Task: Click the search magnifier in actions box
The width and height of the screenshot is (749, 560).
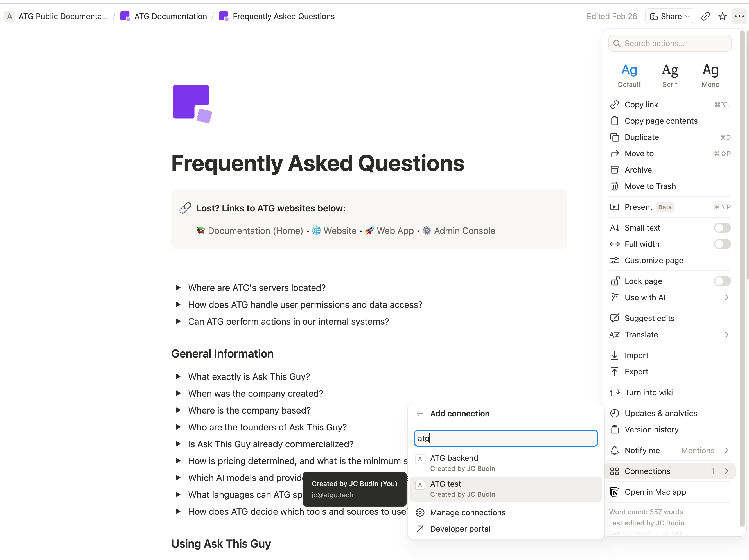Action: click(x=617, y=43)
